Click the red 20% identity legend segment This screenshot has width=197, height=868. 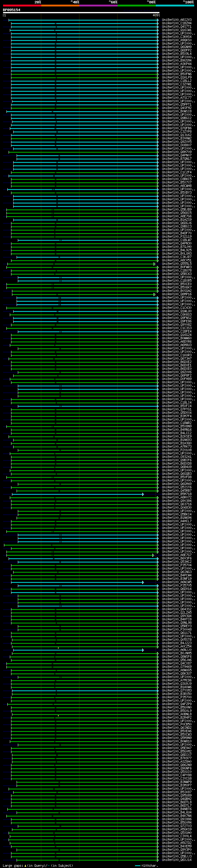point(22,6)
